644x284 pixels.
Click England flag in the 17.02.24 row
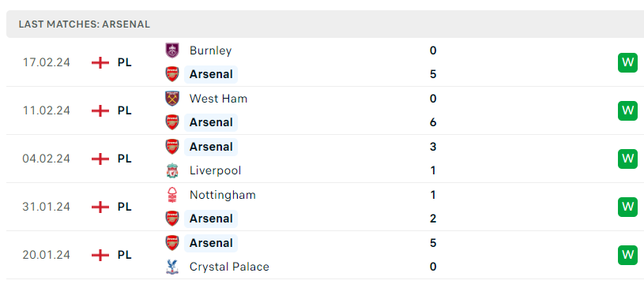point(100,62)
